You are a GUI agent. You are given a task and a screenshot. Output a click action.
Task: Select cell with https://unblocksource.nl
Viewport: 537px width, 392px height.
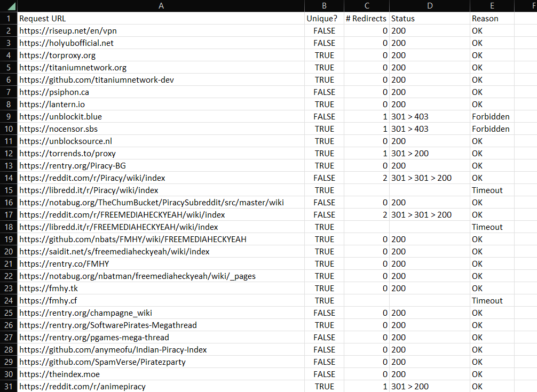161,141
